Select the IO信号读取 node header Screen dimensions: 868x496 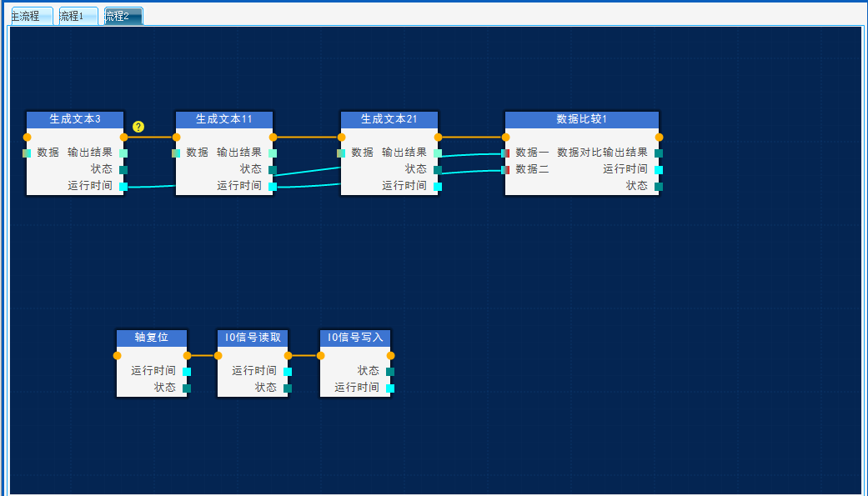point(253,338)
